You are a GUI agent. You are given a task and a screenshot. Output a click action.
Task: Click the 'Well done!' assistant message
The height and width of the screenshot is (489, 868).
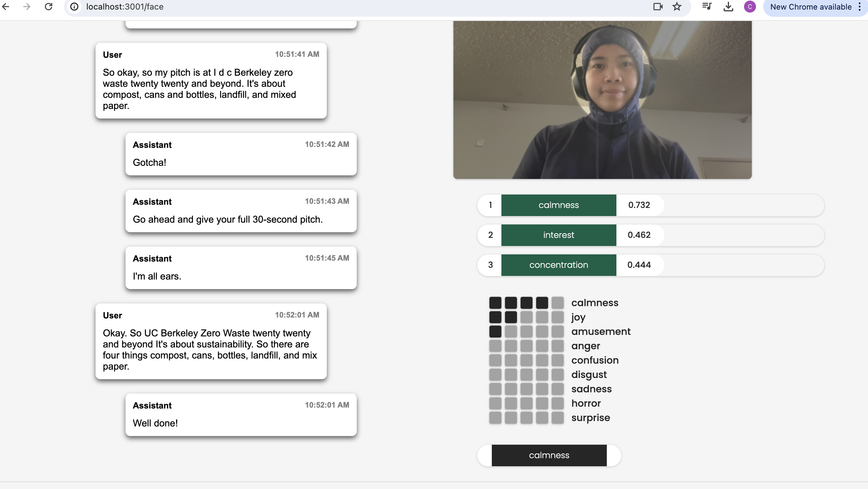pyautogui.click(x=241, y=415)
